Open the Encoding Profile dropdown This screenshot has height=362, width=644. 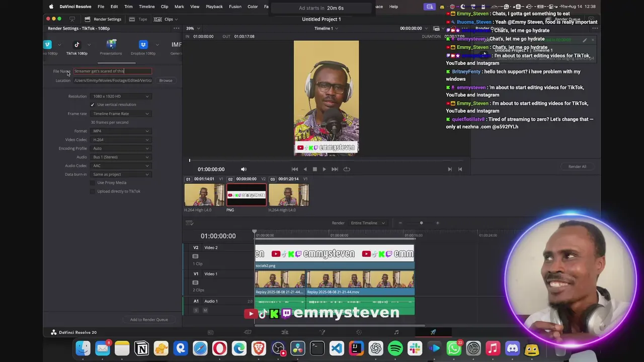click(x=121, y=149)
